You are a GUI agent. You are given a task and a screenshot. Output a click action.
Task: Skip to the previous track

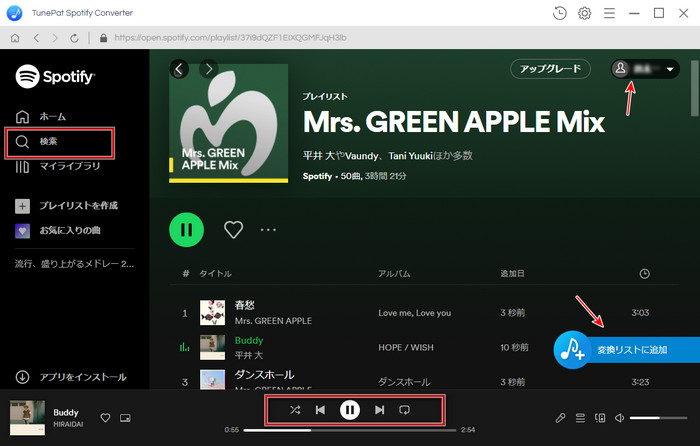tap(321, 410)
